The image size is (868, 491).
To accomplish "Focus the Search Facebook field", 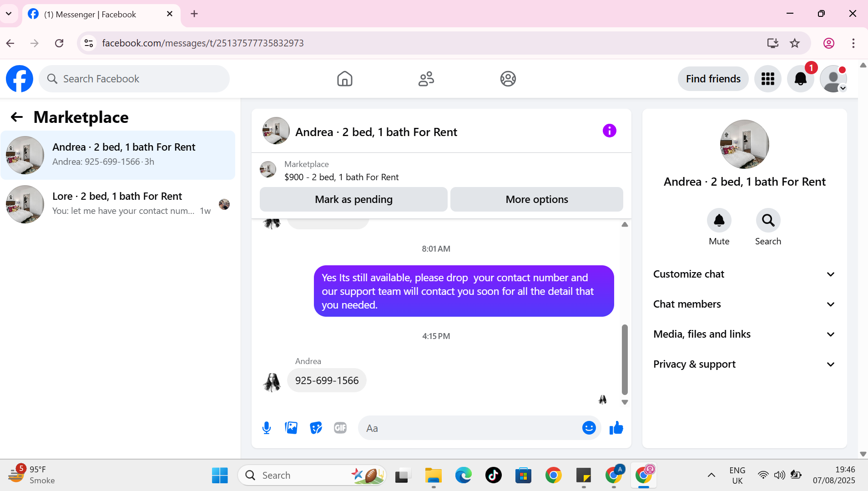I will point(134,79).
